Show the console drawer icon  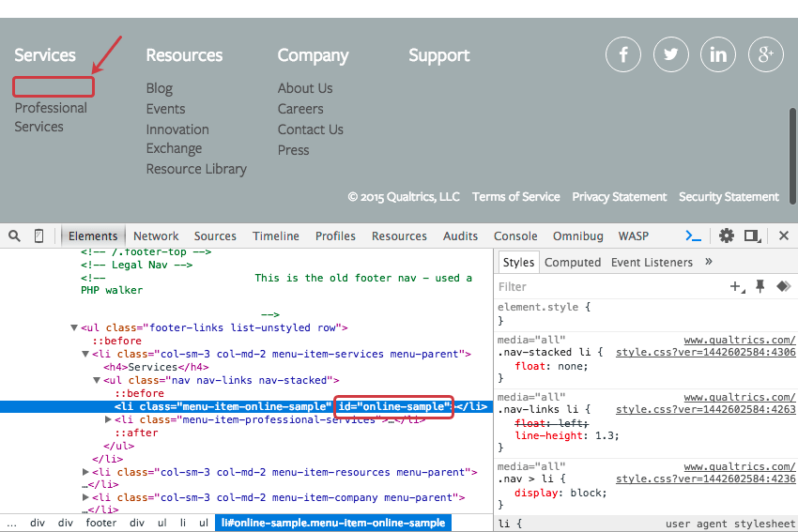pos(694,236)
